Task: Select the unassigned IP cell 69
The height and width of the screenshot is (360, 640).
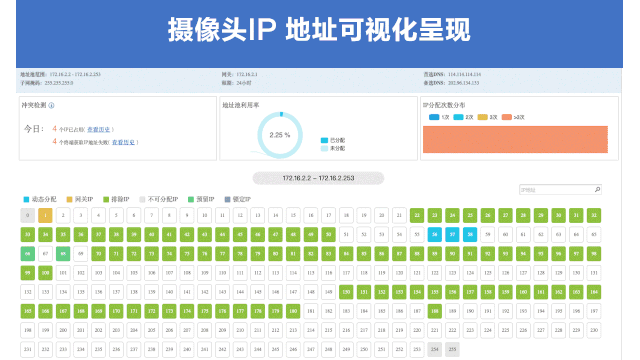Action: [x=81, y=253]
